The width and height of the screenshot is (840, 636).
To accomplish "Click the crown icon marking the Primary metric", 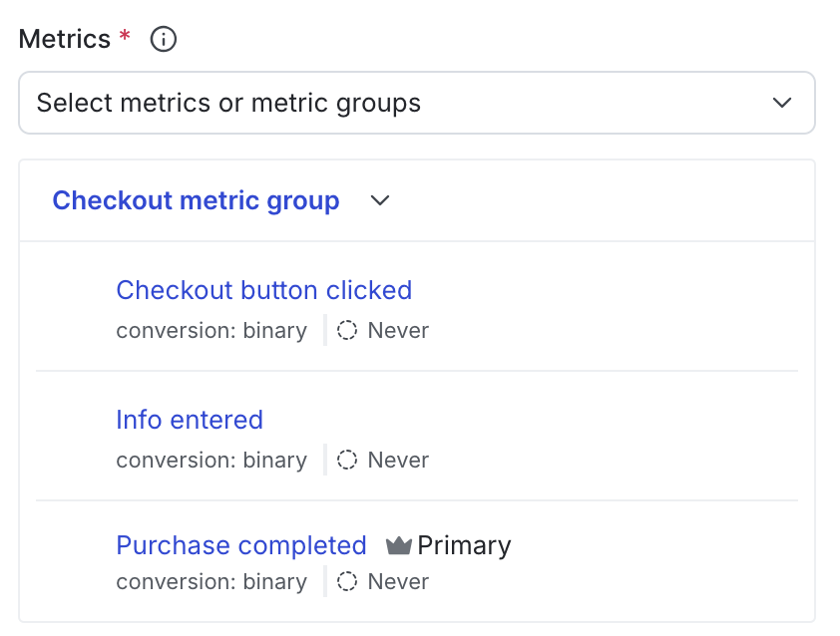I will tap(397, 545).
